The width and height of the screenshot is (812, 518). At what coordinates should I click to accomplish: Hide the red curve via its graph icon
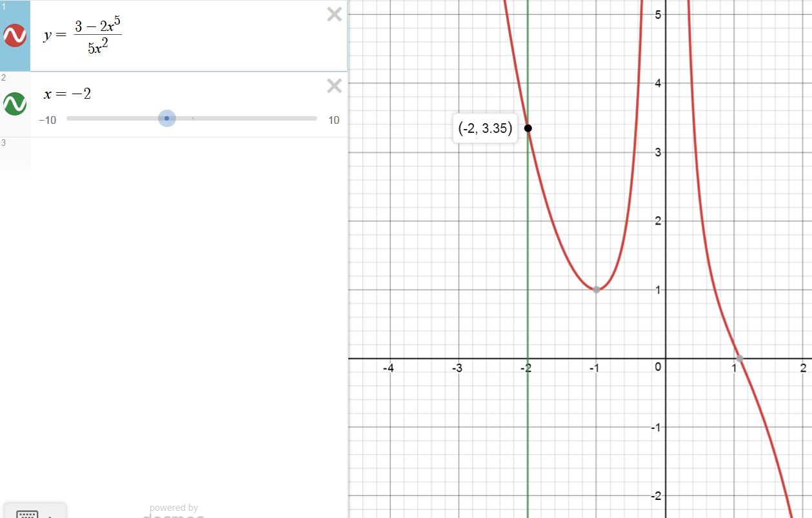[x=15, y=35]
